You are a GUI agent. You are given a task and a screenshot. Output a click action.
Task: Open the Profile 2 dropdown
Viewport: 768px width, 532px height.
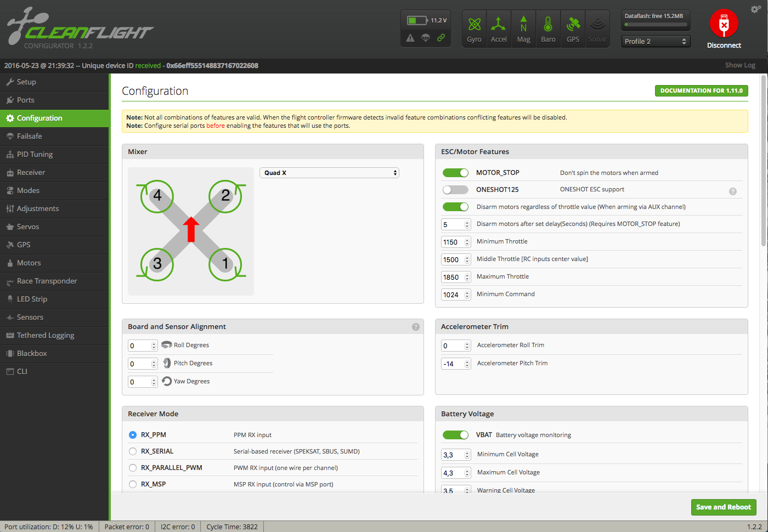656,41
